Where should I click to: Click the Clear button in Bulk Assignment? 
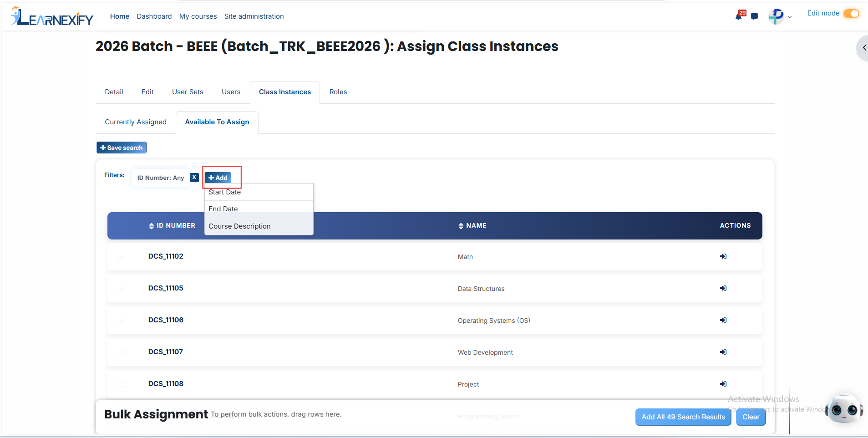coord(751,417)
